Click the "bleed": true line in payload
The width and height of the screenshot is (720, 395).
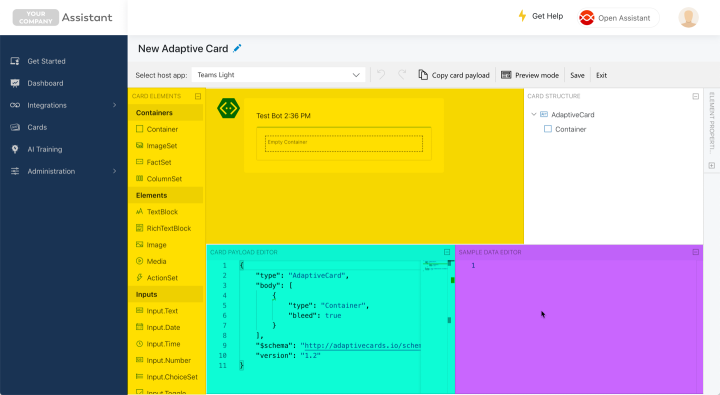point(315,316)
